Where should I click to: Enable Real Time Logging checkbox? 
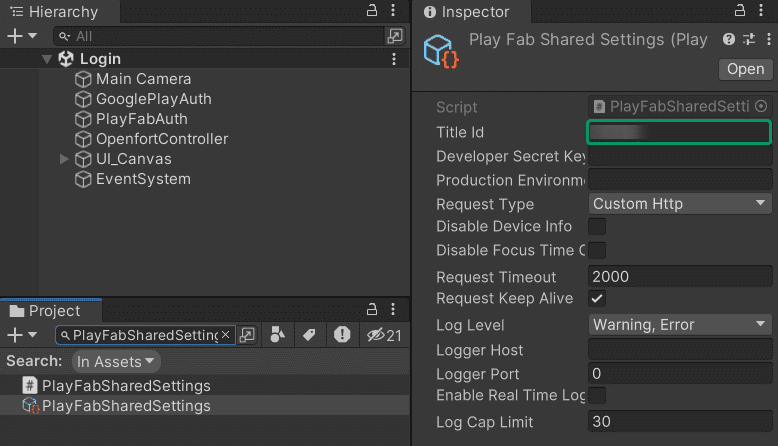(597, 395)
